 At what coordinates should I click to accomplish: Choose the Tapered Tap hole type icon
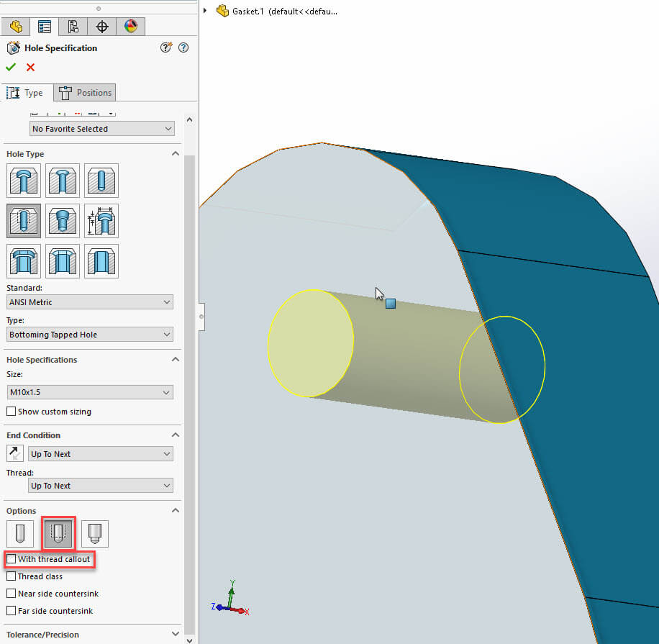(63, 221)
